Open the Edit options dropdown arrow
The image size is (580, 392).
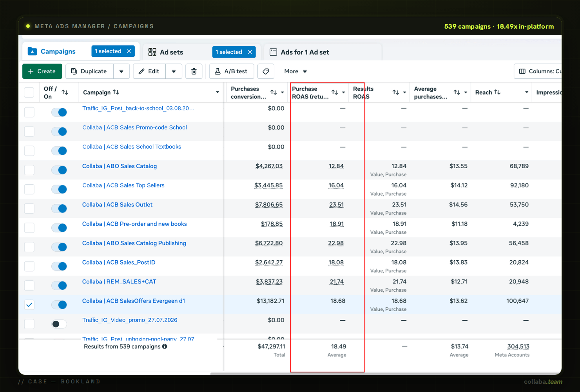(174, 71)
